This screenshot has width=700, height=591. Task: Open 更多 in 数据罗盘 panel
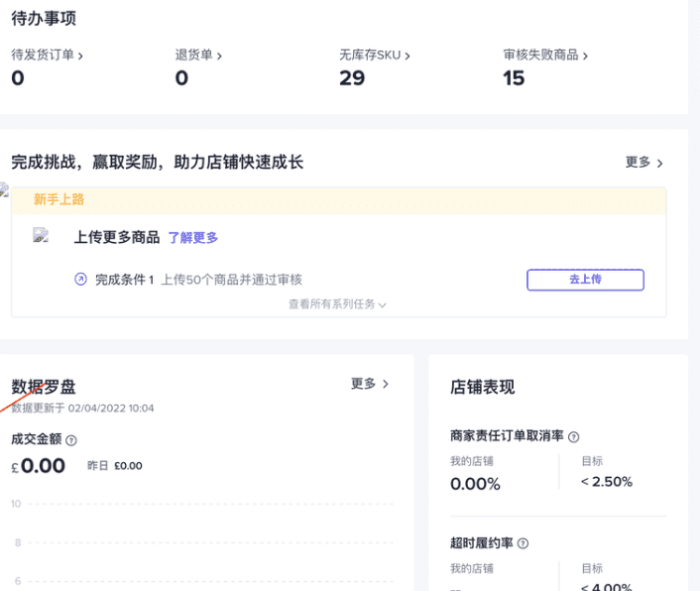tap(370, 384)
